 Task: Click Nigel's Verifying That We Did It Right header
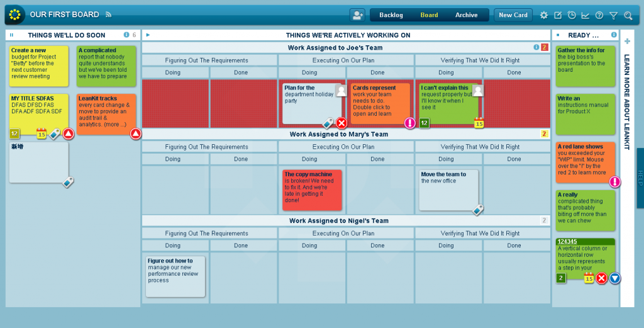482,233
